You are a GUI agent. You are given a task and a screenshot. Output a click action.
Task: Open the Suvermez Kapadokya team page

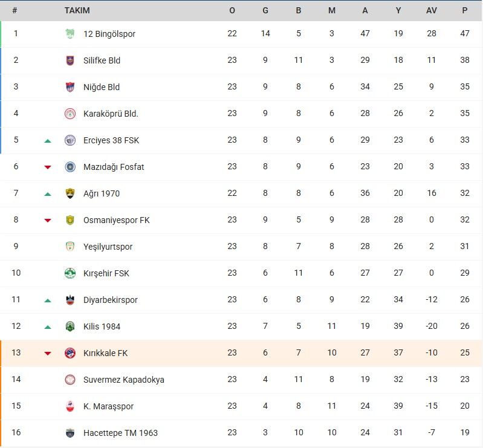tap(123, 380)
